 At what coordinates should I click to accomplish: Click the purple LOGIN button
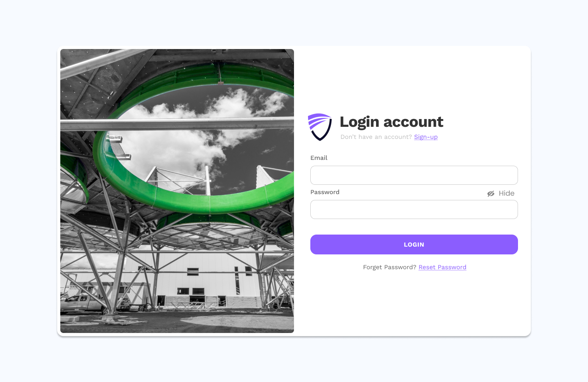[414, 244]
